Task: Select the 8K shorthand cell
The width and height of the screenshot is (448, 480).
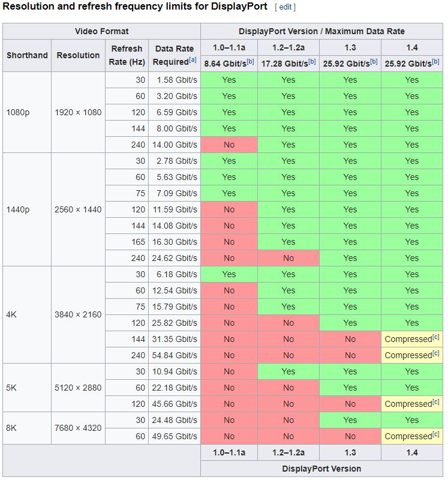Action: click(27, 428)
